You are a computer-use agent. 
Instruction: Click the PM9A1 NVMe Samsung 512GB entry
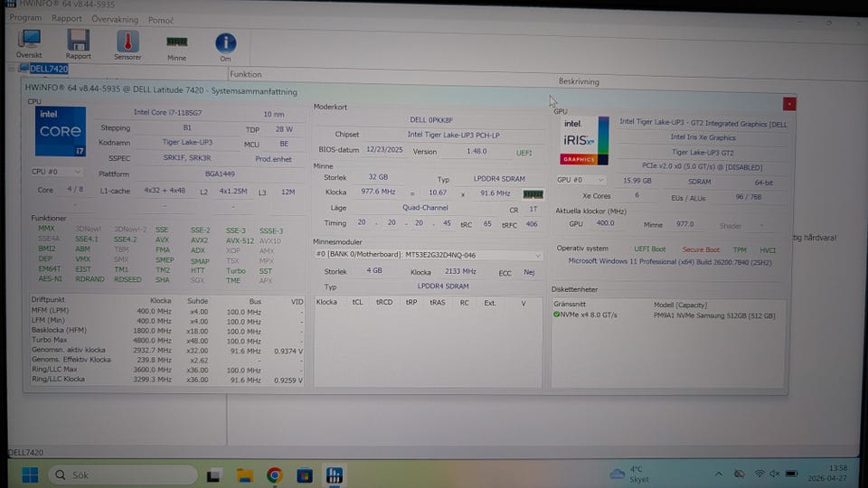(x=714, y=315)
